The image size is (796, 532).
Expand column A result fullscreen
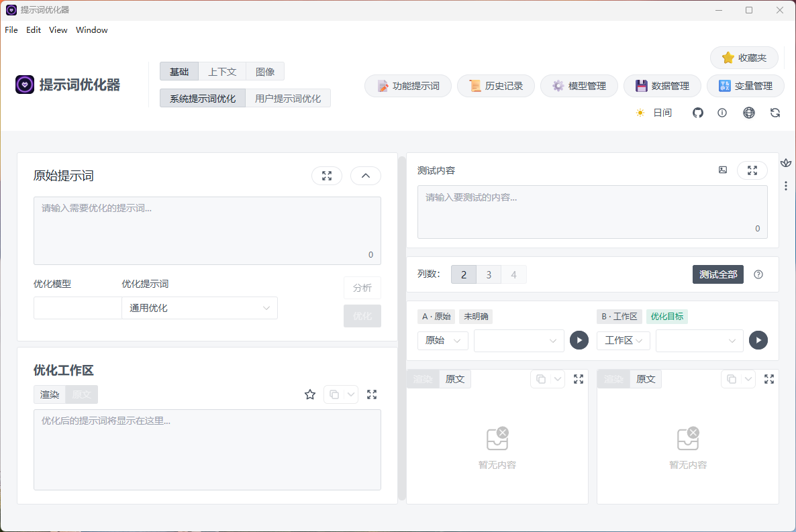click(579, 379)
